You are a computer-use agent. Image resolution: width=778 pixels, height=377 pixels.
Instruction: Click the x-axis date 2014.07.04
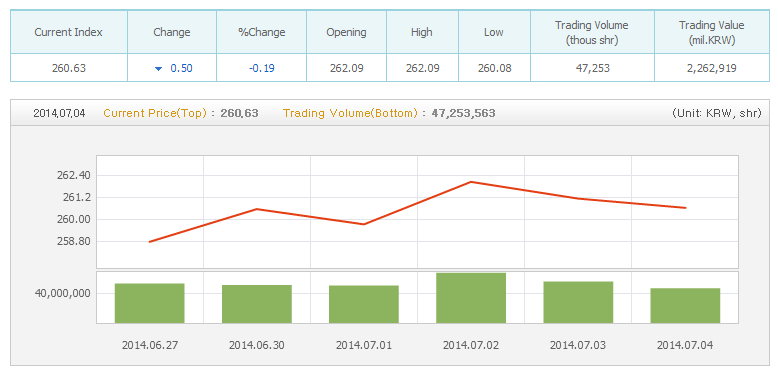click(685, 345)
